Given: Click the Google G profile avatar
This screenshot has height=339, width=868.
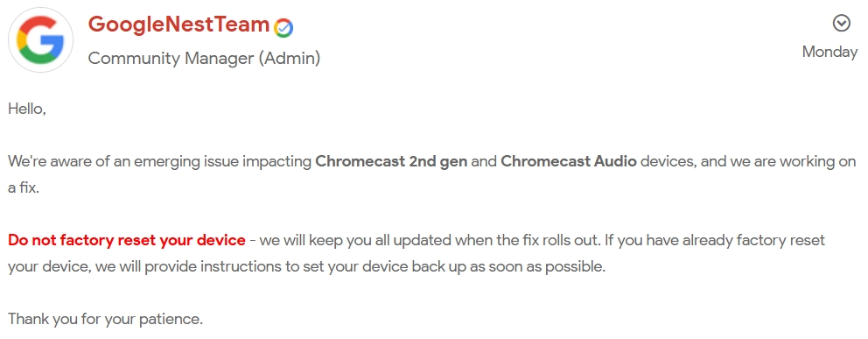Looking at the screenshot, I should pos(40,40).
